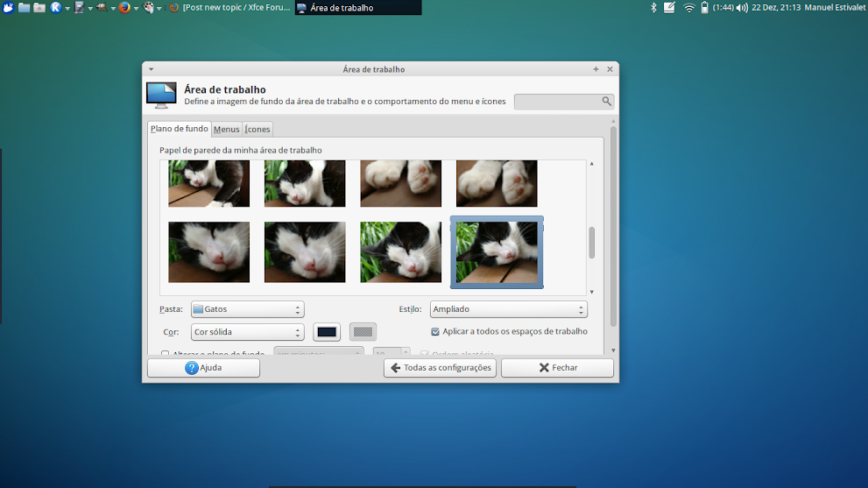
Task: Open the Xfce applications menu mouse icon
Action: click(x=8, y=7)
